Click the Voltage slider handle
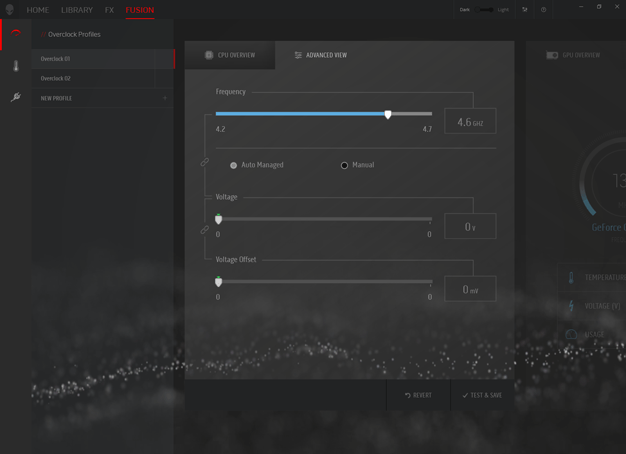This screenshot has height=454, width=626. pos(218,219)
